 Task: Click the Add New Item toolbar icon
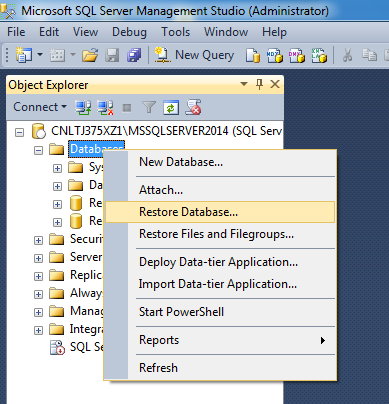tap(57, 55)
